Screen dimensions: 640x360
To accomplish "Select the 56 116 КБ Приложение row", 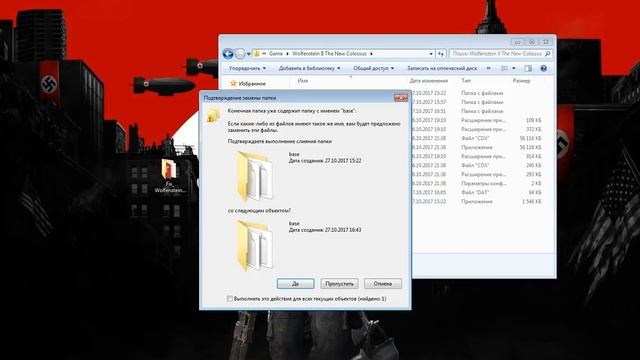I will coord(478,147).
